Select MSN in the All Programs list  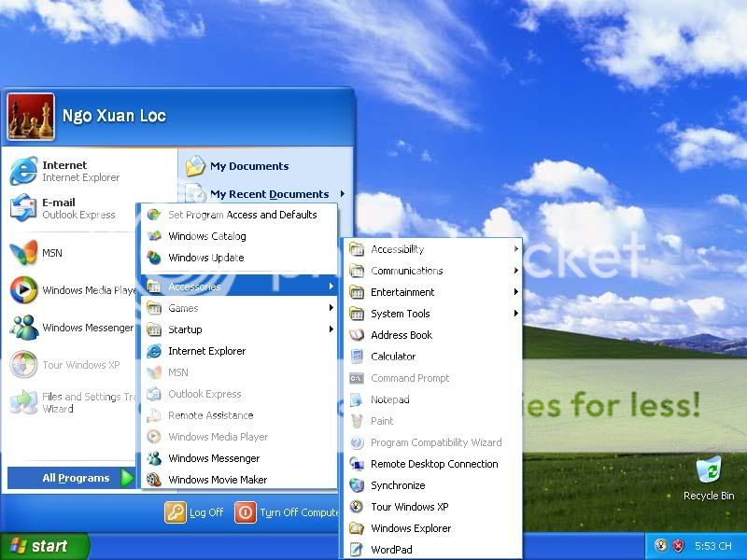(x=239, y=372)
